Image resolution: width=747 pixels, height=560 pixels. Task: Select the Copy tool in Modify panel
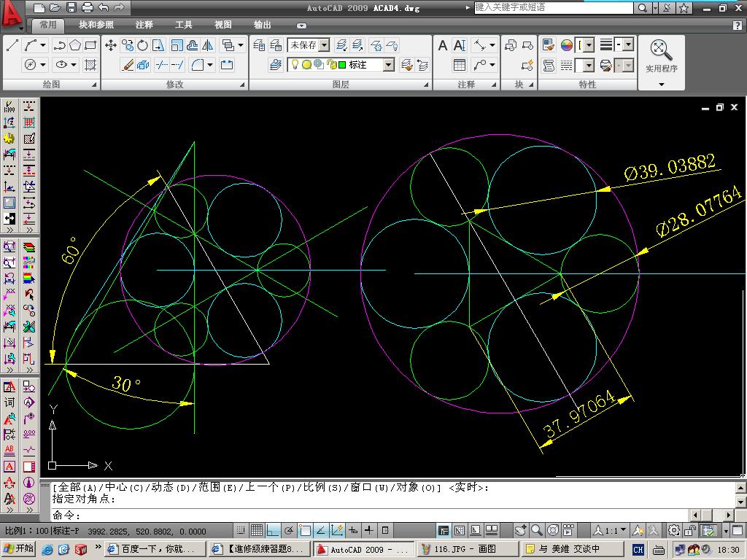127,46
